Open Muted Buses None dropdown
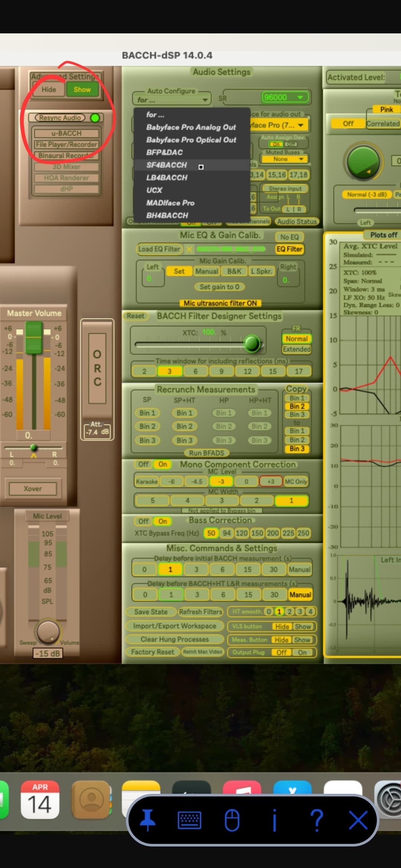The image size is (401, 868). point(284,159)
